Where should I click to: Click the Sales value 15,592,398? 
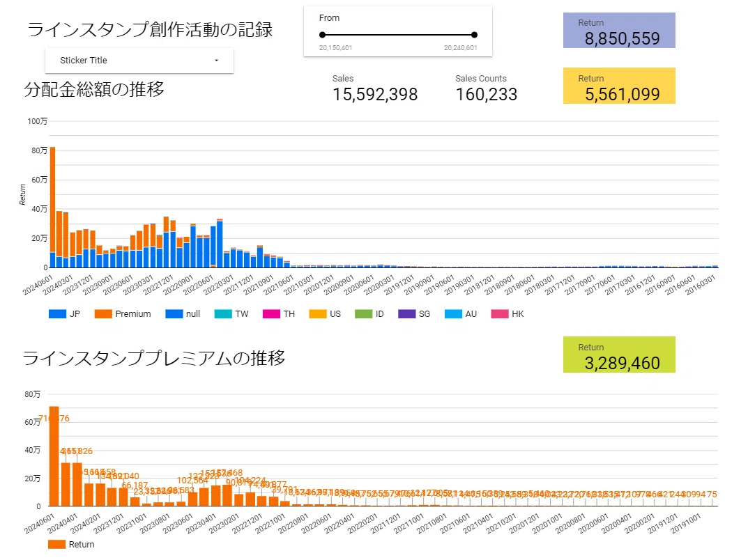tap(375, 94)
